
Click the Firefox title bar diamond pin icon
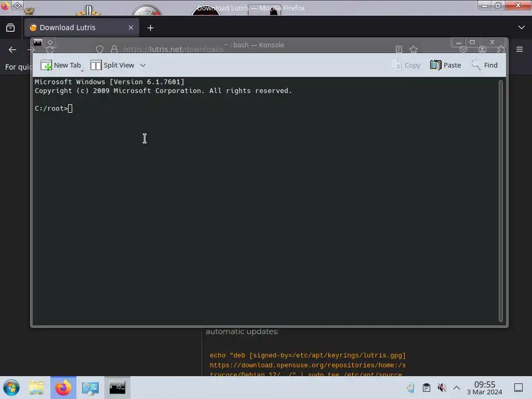[x=18, y=5]
